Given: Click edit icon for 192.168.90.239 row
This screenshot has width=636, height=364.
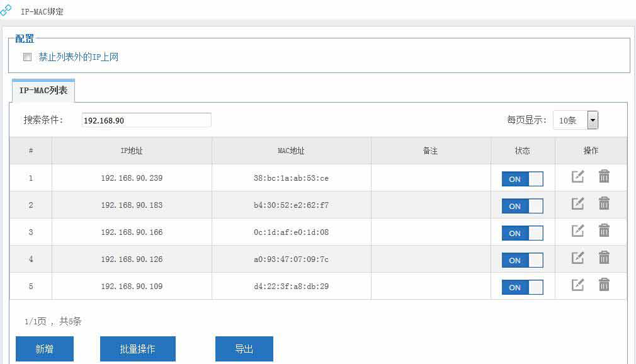Looking at the screenshot, I should tap(577, 177).
